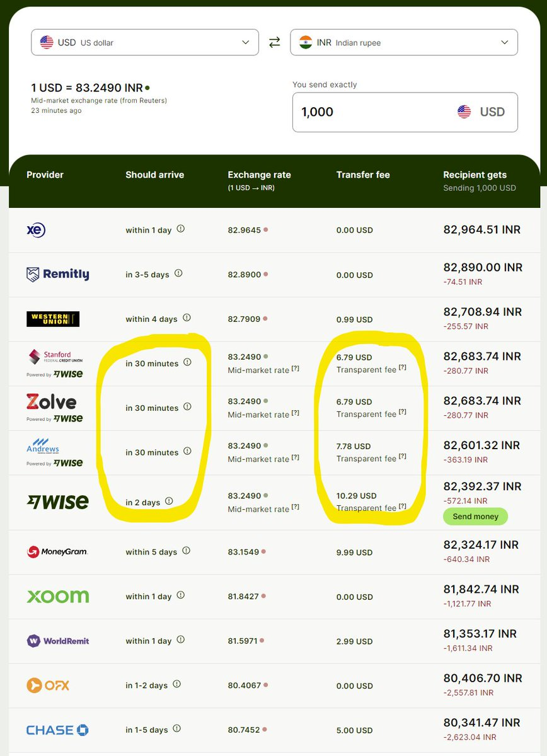Click the WorldRemit fee 2.99 USD
Viewport: 547px width, 756px height.
click(355, 641)
